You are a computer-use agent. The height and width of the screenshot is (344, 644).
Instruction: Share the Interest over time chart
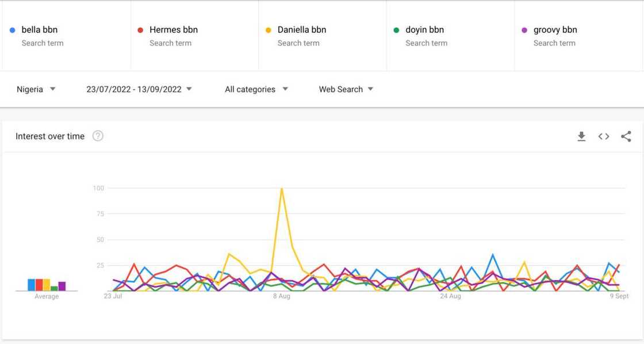click(626, 136)
